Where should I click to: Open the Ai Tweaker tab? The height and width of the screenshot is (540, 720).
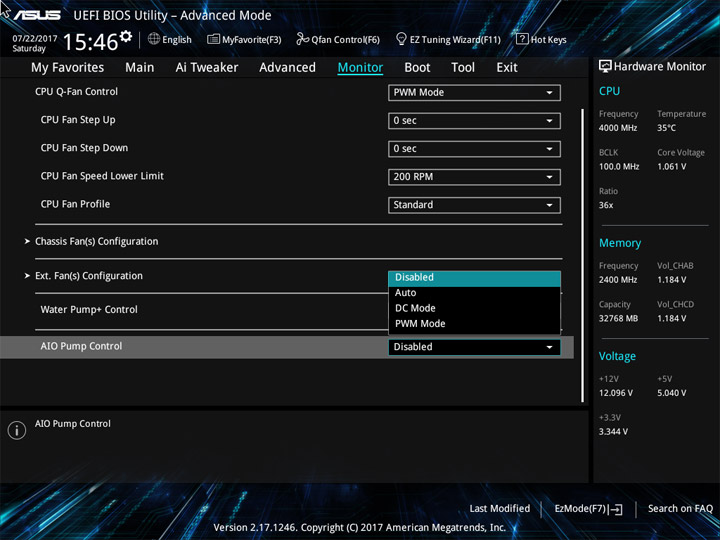coord(207,68)
